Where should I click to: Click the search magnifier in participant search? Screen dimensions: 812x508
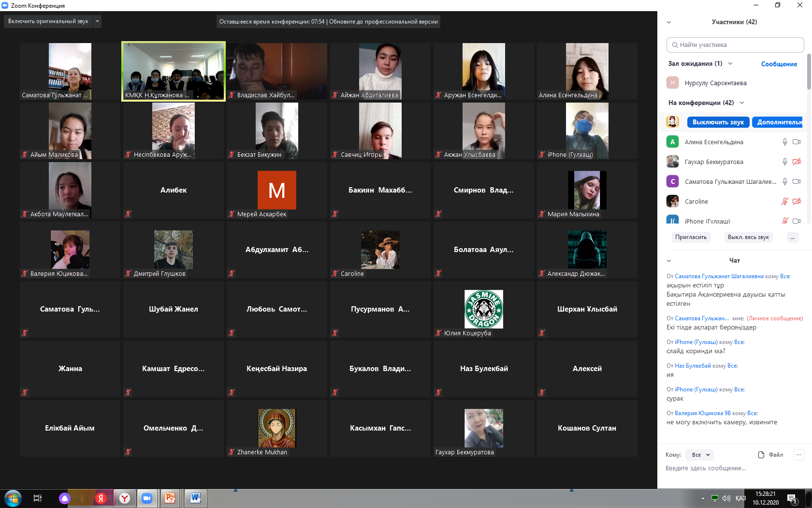point(674,45)
